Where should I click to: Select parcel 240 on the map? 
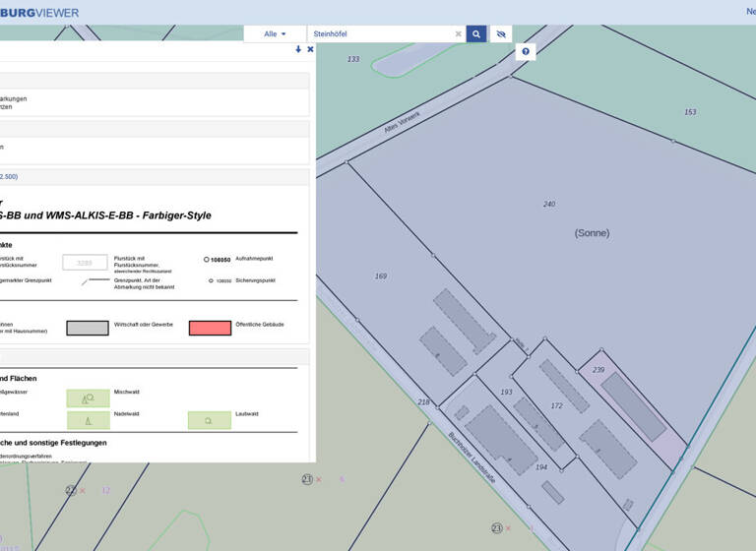coord(549,205)
